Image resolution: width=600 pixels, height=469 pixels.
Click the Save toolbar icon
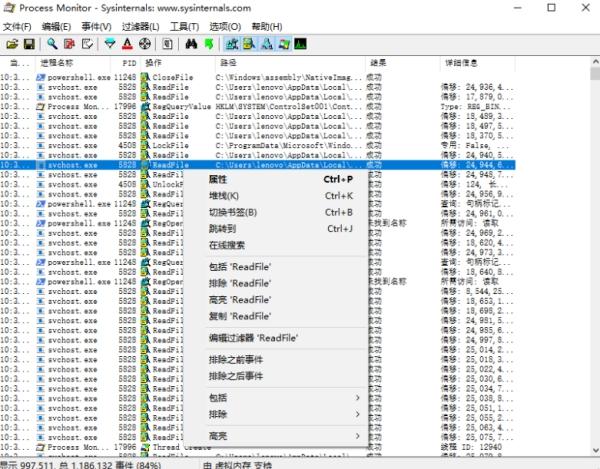pos(29,44)
